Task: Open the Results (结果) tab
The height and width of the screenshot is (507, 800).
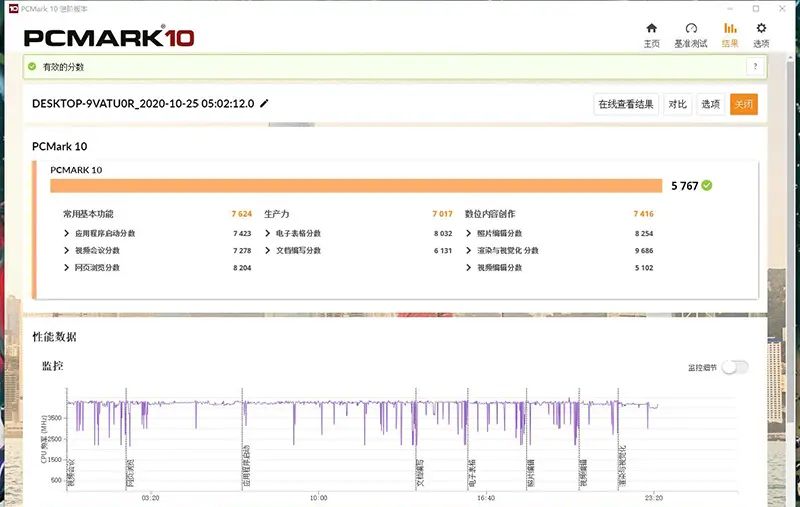Action: pos(730,35)
